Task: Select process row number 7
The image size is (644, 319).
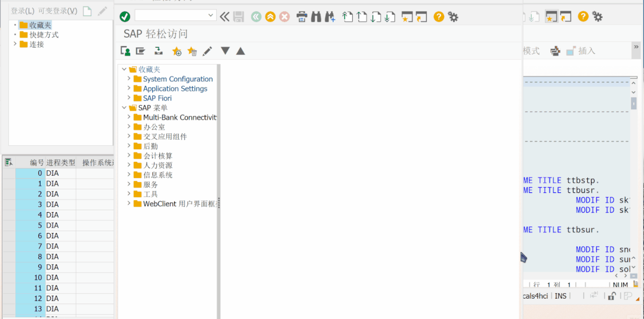Action: pyautogui.click(x=57, y=246)
